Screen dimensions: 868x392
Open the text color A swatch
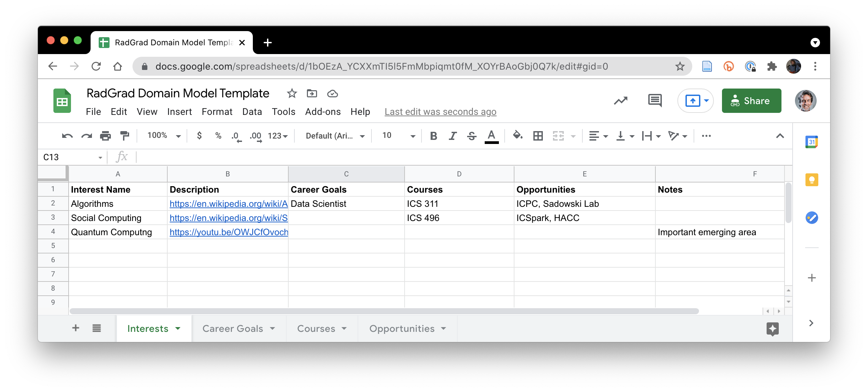pyautogui.click(x=491, y=136)
